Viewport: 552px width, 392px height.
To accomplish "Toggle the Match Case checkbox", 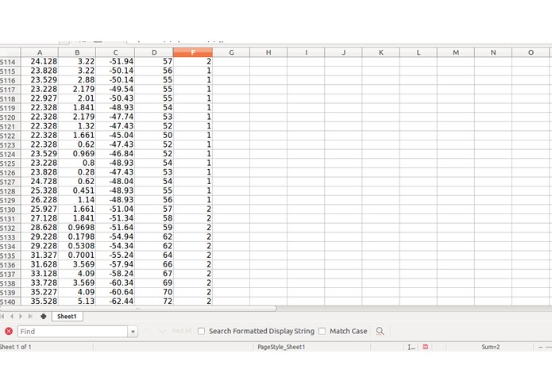I will (322, 331).
